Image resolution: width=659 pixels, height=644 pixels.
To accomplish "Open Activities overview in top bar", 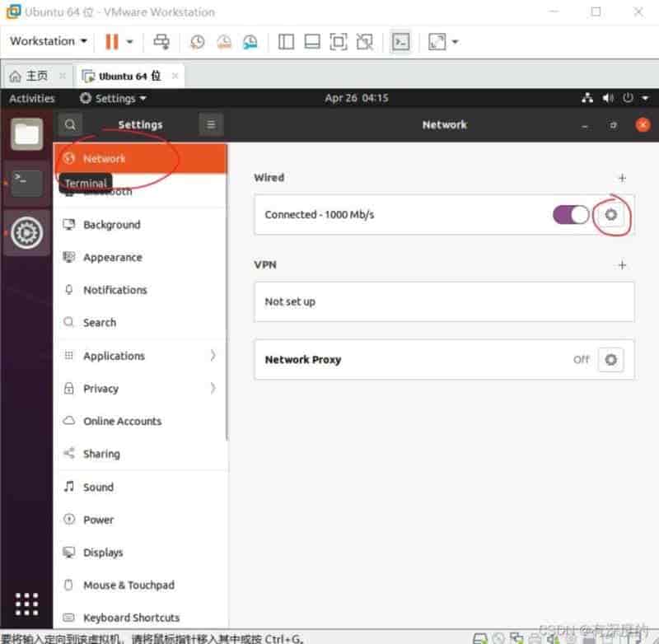I will pyautogui.click(x=31, y=98).
